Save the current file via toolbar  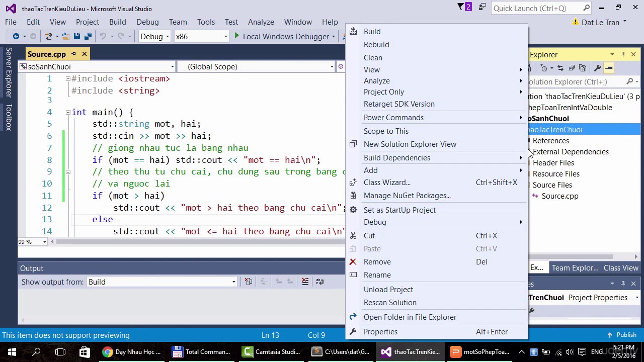pyautogui.click(x=76, y=36)
